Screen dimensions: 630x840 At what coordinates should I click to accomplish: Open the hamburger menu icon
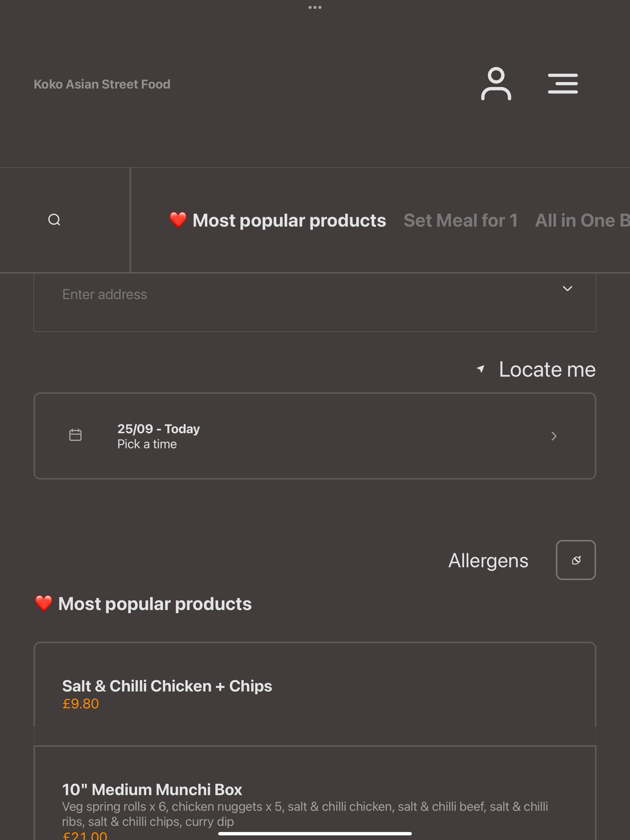[x=563, y=84]
